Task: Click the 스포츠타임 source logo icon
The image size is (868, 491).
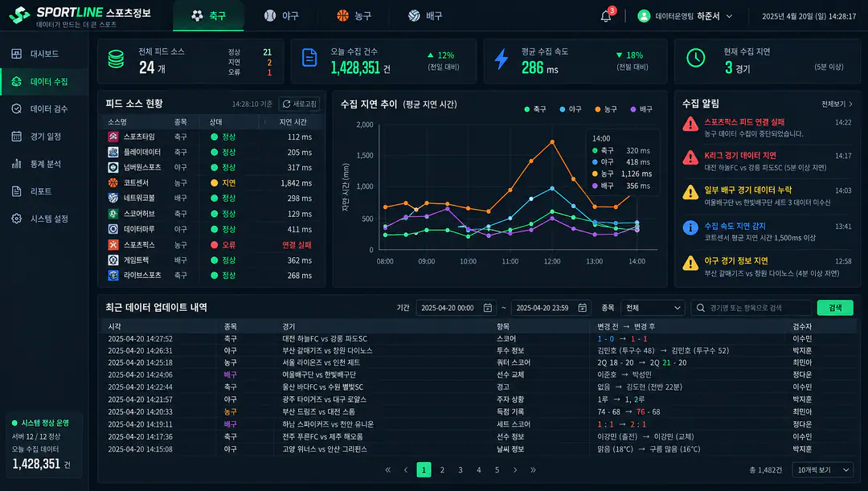Action: 113,137
